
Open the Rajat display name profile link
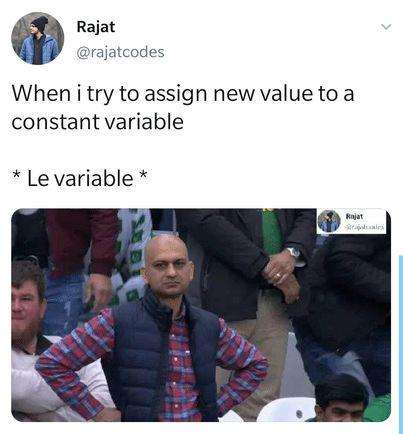click(96, 27)
